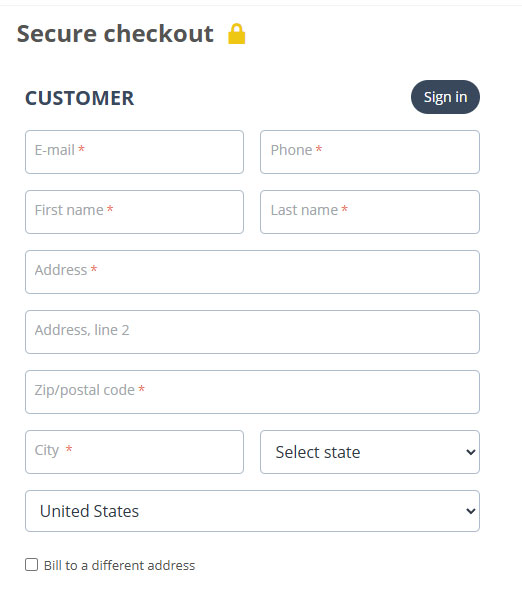This screenshot has width=522, height=615.
Task: Click the "Bill to a different address" label text
Action: (x=119, y=566)
